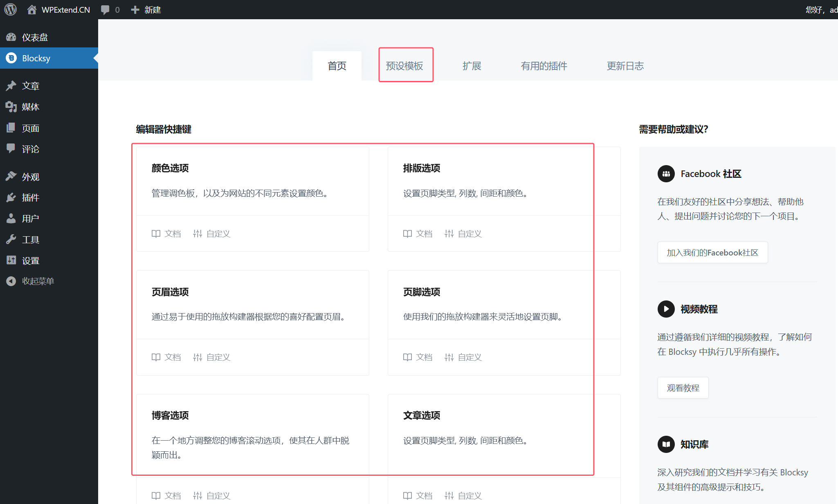Click the 新建 plus button in admin bar
838x504 pixels.
tap(146, 9)
